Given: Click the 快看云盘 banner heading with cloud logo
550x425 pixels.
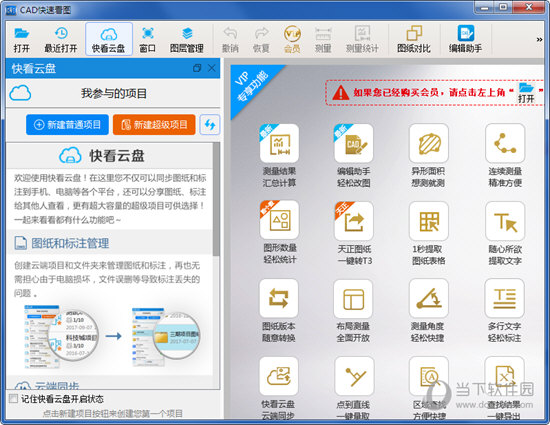Looking at the screenshot, I should pyautogui.click(x=102, y=155).
